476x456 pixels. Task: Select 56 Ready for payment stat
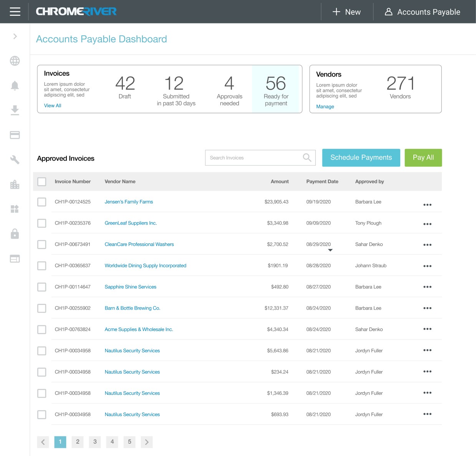pyautogui.click(x=276, y=89)
